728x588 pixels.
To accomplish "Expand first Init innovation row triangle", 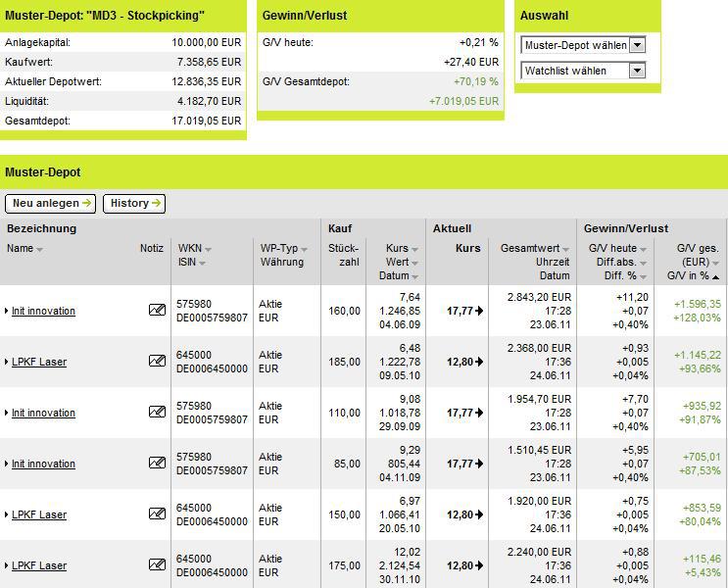I will 7,311.
